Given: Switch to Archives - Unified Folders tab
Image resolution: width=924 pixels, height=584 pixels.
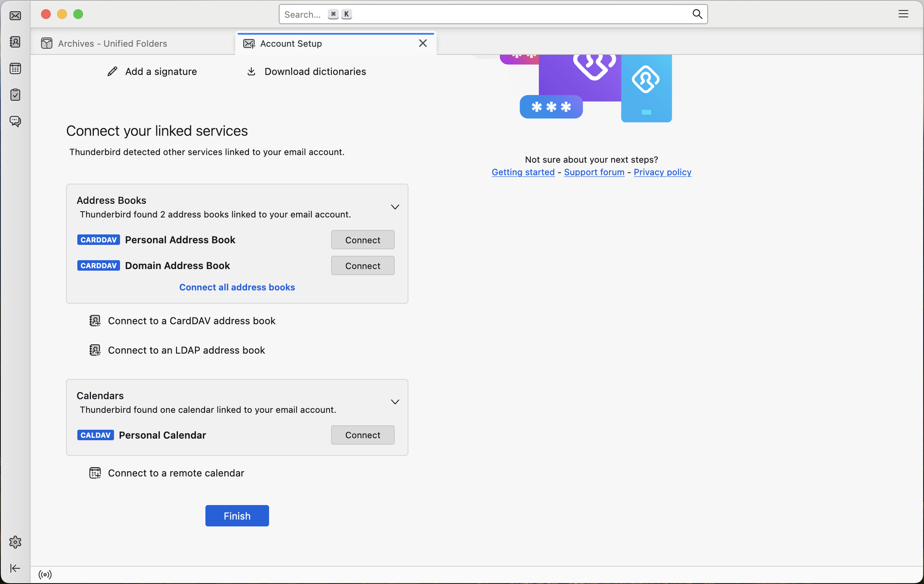Looking at the screenshot, I should click(x=112, y=43).
